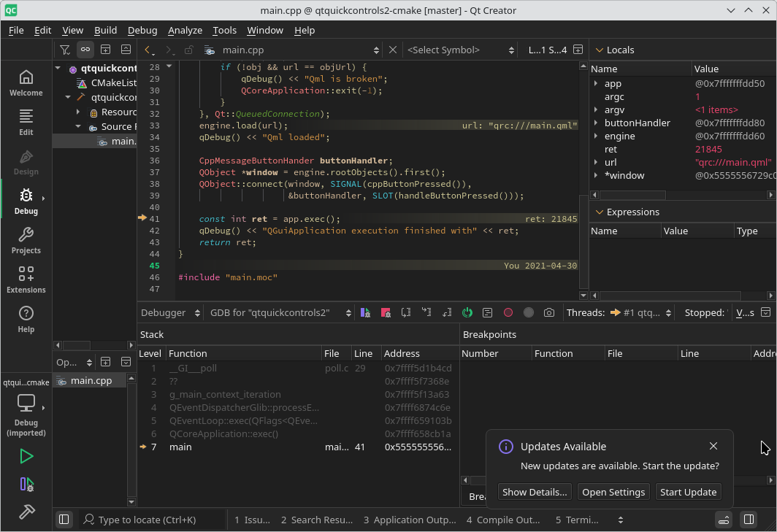Screen dimensions: 777x532
Task: Click the Type to locate search field
Action: tap(153, 520)
